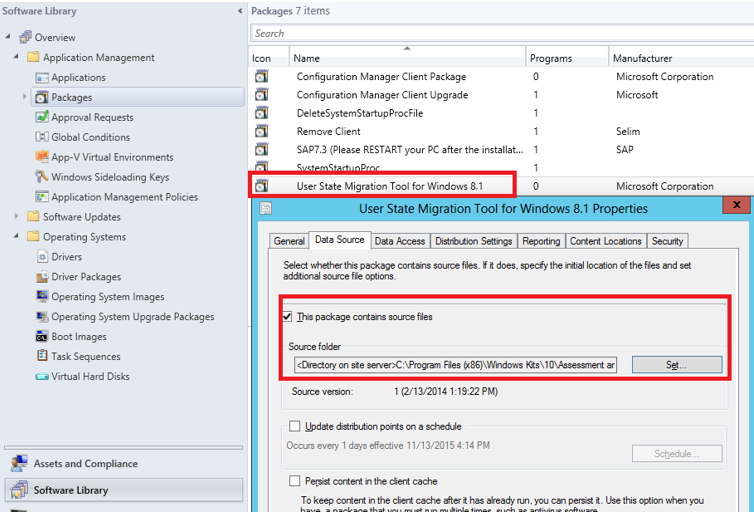Click the Properties dialog title bar icon
Image resolution: width=754 pixels, height=513 pixels.
[x=265, y=208]
